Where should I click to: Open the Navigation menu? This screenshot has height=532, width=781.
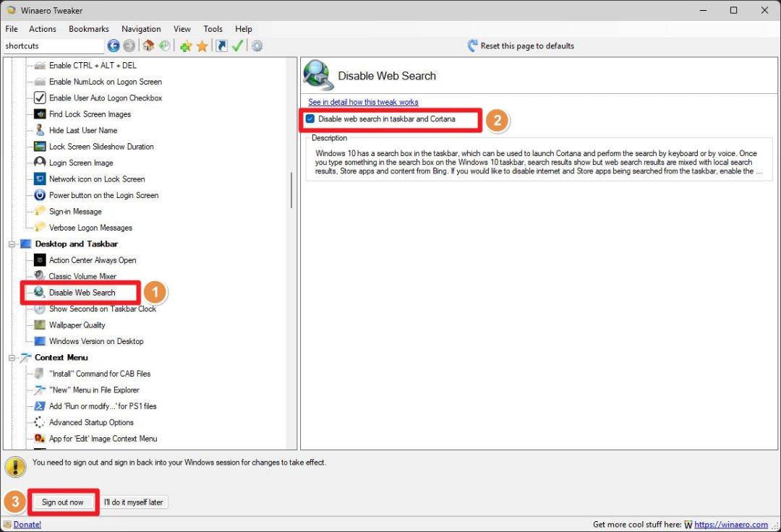coord(141,29)
